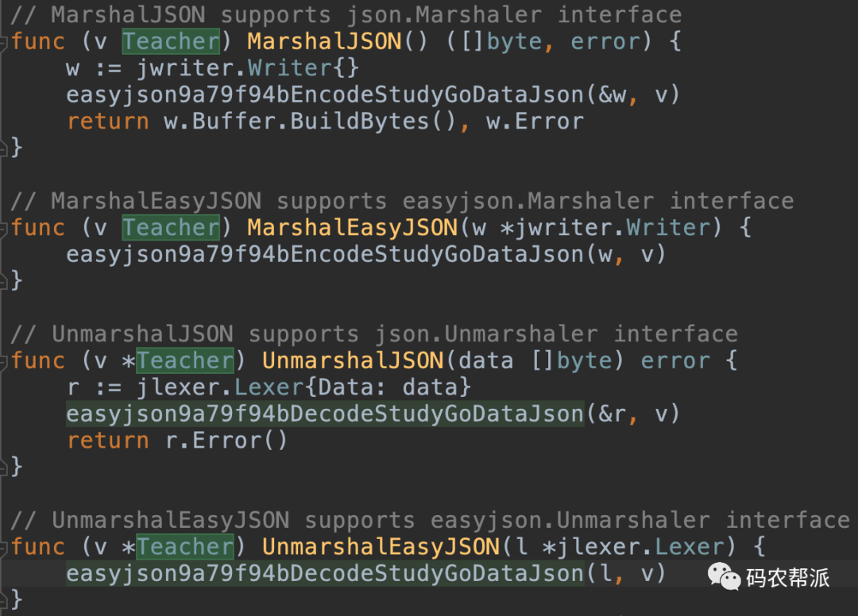Click the Decode call with '(l, v)' arguments
The image size is (858, 616).
365,573
